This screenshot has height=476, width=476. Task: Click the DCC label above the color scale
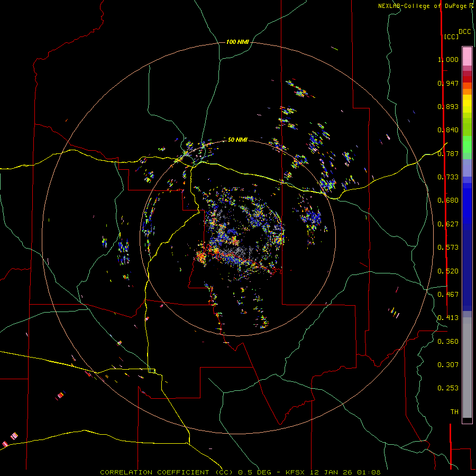464,32
